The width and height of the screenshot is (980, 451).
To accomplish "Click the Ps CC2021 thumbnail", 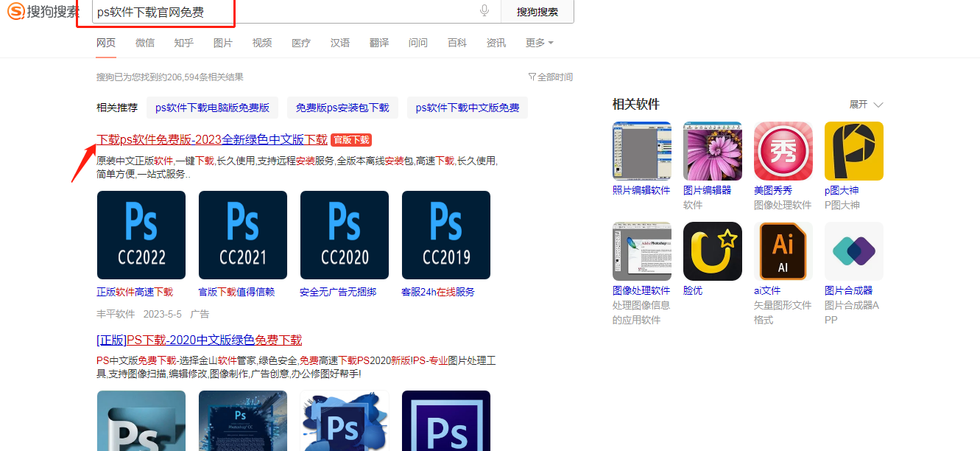I will 243,235.
